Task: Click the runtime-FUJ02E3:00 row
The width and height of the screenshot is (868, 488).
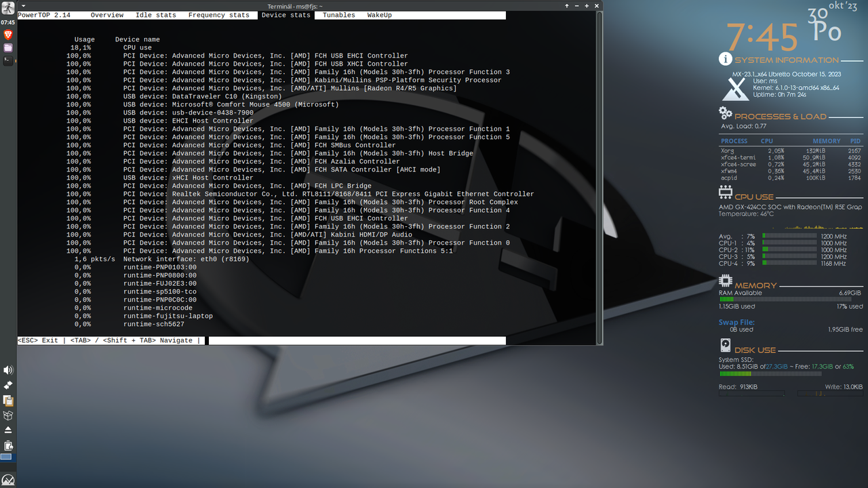Action: pos(136,283)
